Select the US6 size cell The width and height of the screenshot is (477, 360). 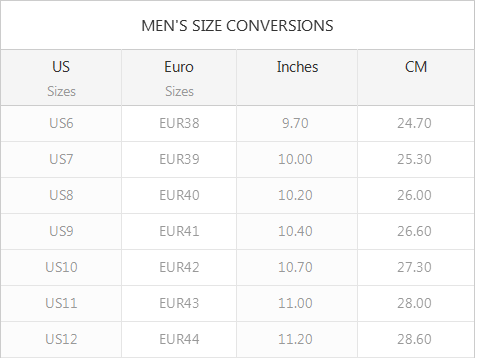(61, 124)
